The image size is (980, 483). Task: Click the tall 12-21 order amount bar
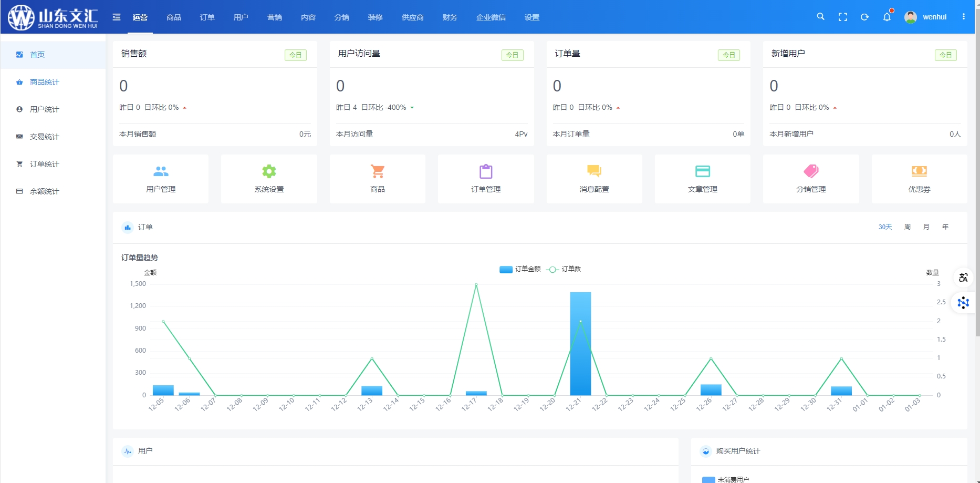(x=580, y=344)
